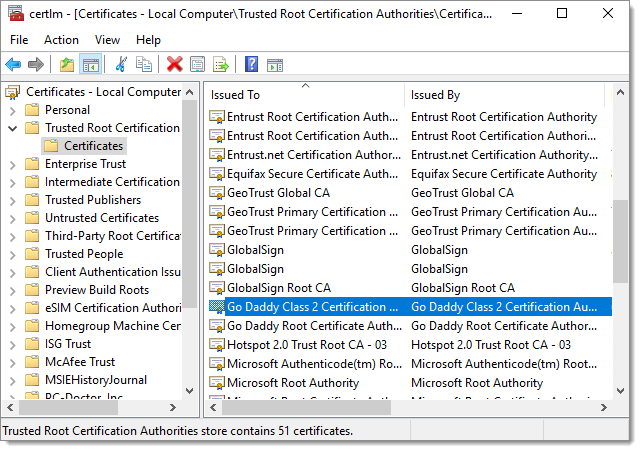The image size is (640, 451).
Task: Sort by Issued To column header
Action: click(304, 95)
